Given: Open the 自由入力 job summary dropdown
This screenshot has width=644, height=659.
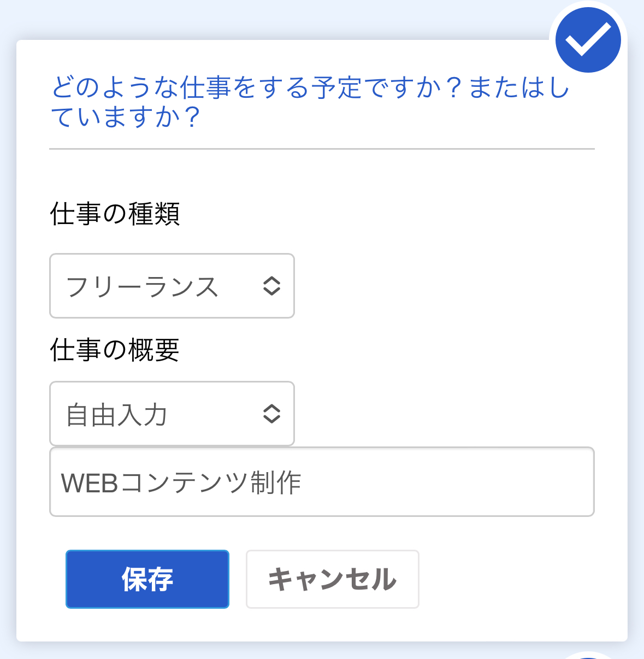Looking at the screenshot, I should point(172,414).
